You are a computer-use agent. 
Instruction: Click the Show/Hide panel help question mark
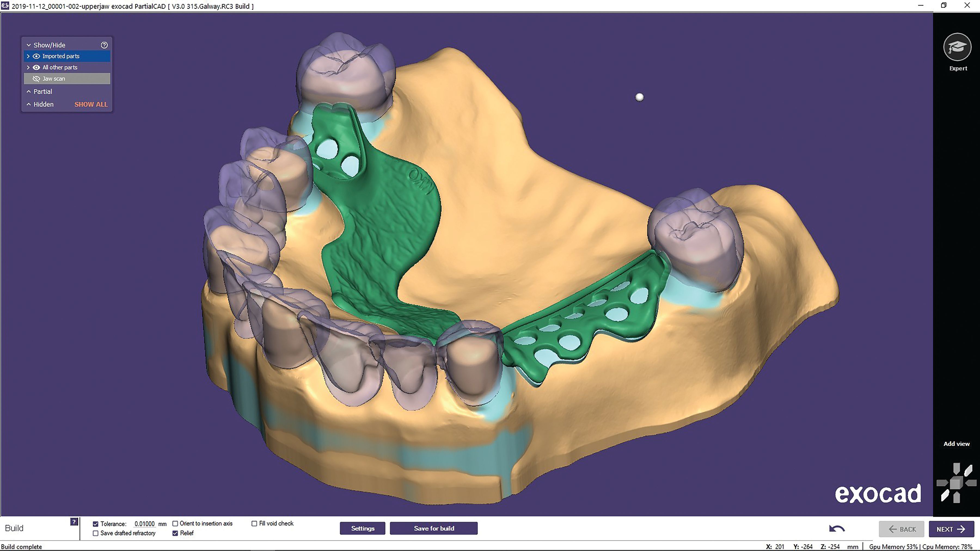tap(104, 45)
